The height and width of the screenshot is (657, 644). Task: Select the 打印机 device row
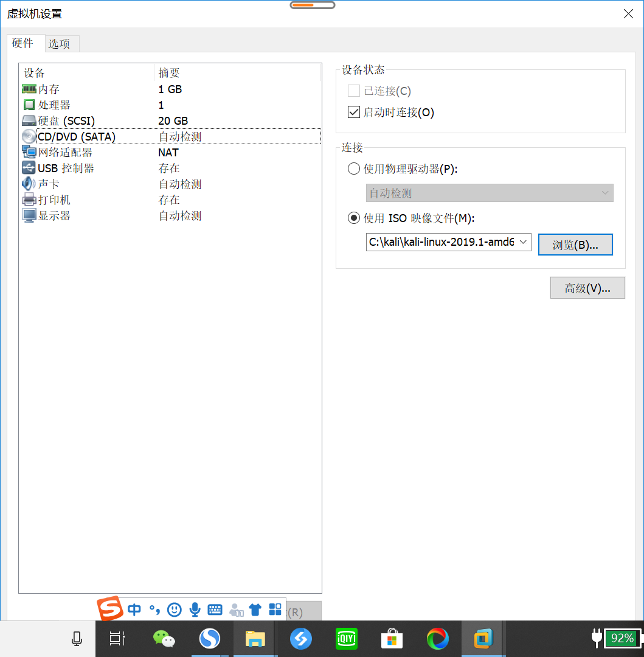pyautogui.click(x=171, y=200)
